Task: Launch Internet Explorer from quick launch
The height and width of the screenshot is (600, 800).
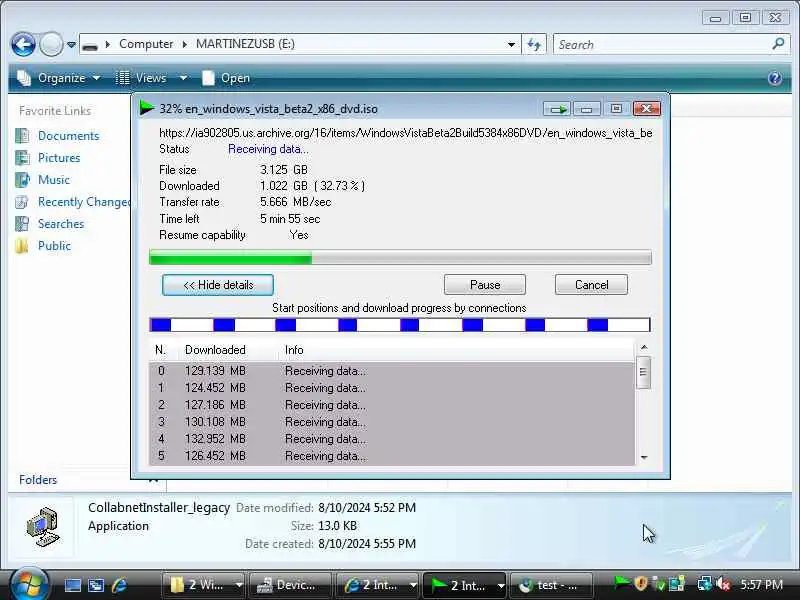Action: point(119,585)
